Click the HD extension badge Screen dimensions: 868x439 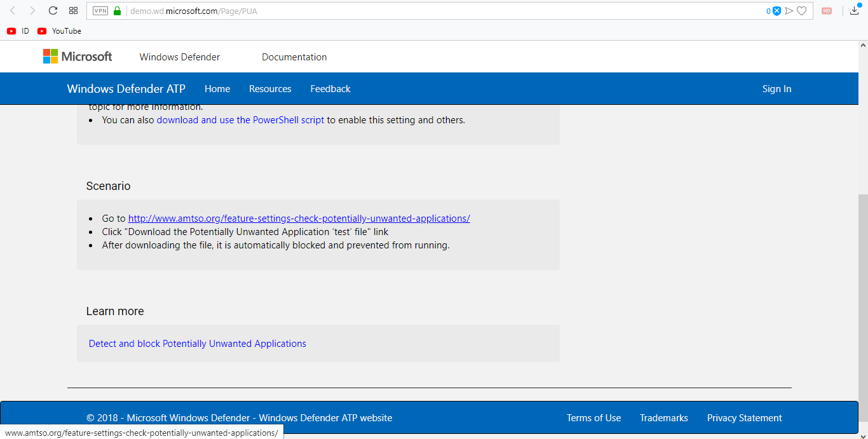[x=826, y=11]
